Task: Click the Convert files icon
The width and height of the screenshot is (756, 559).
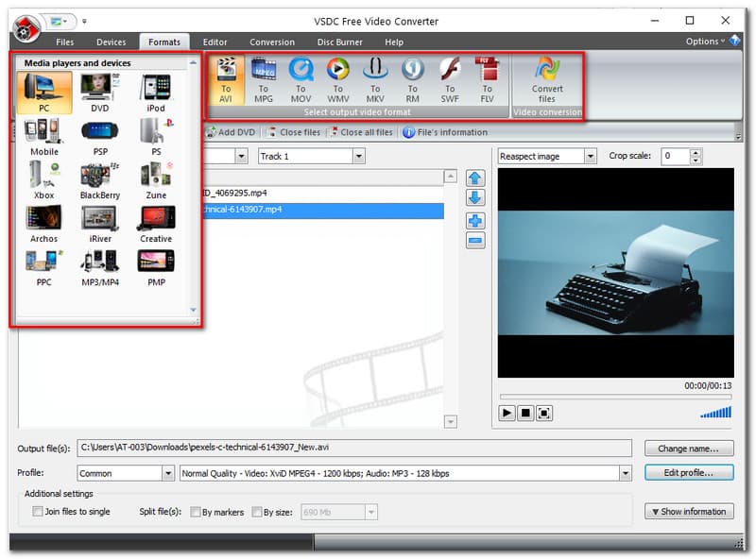Action: (x=546, y=77)
